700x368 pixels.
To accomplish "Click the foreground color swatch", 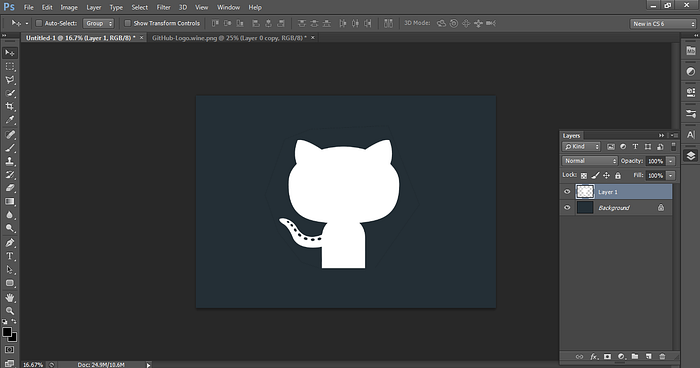I will coord(7,332).
